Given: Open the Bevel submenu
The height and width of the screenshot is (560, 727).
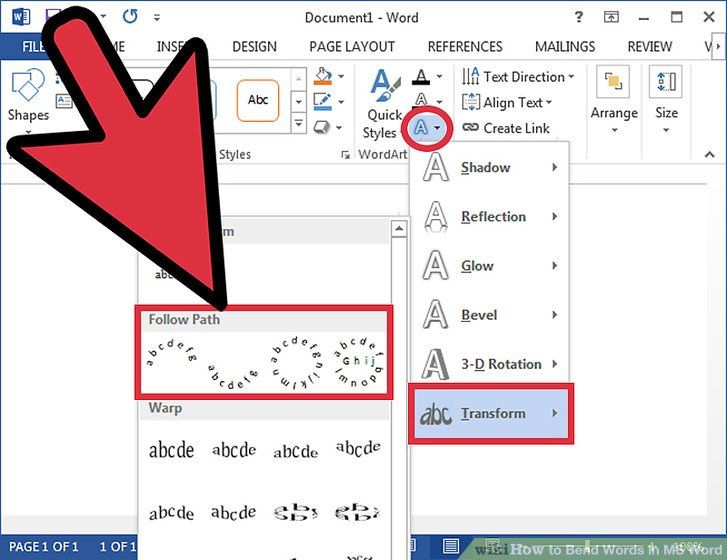Looking at the screenshot, I should pyautogui.click(x=489, y=315).
